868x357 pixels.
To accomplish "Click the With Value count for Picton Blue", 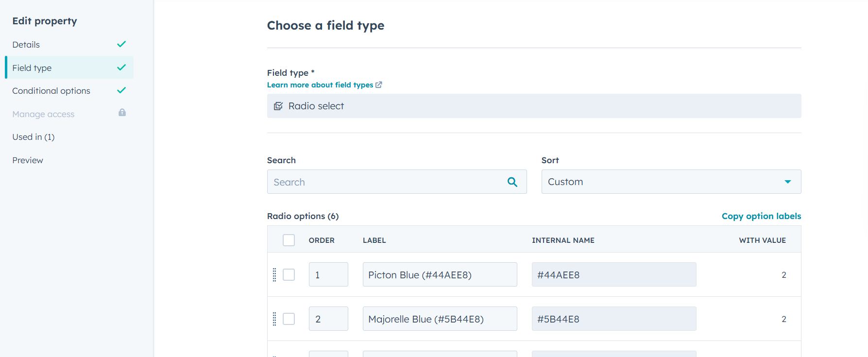I will [784, 275].
